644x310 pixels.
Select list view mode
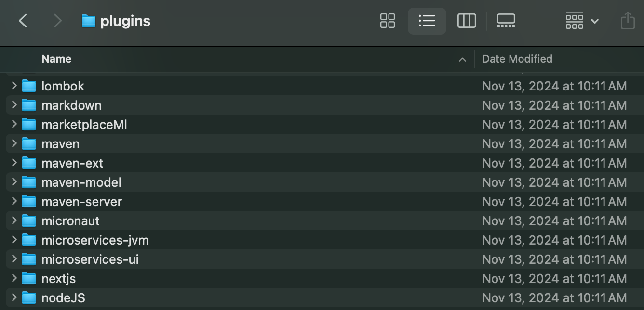point(427,21)
